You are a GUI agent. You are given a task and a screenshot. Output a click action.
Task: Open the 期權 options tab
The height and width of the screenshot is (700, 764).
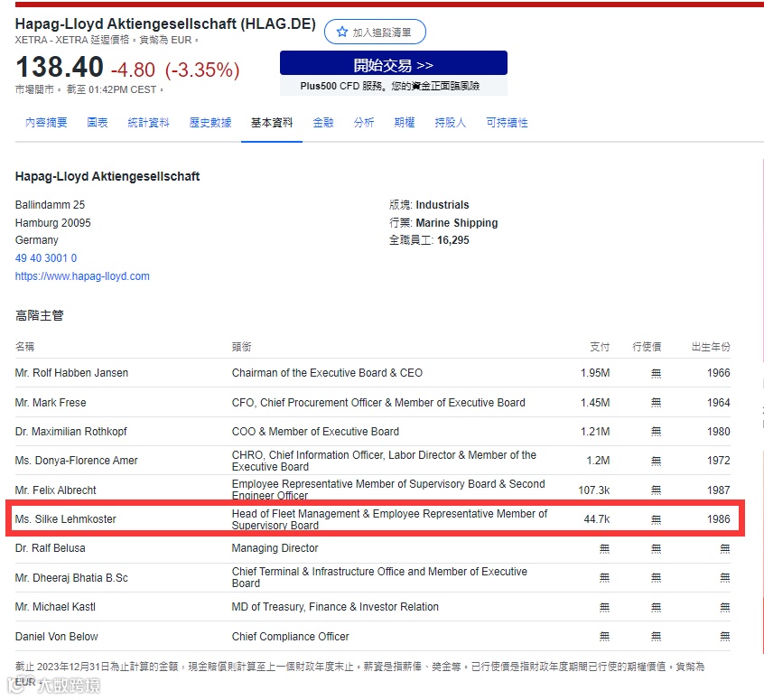coord(405,122)
